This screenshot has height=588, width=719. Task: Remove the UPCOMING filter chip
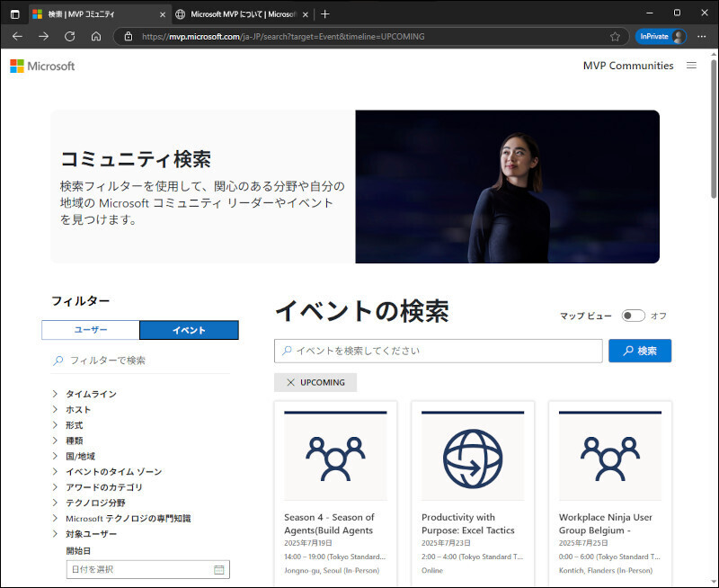[x=290, y=382]
